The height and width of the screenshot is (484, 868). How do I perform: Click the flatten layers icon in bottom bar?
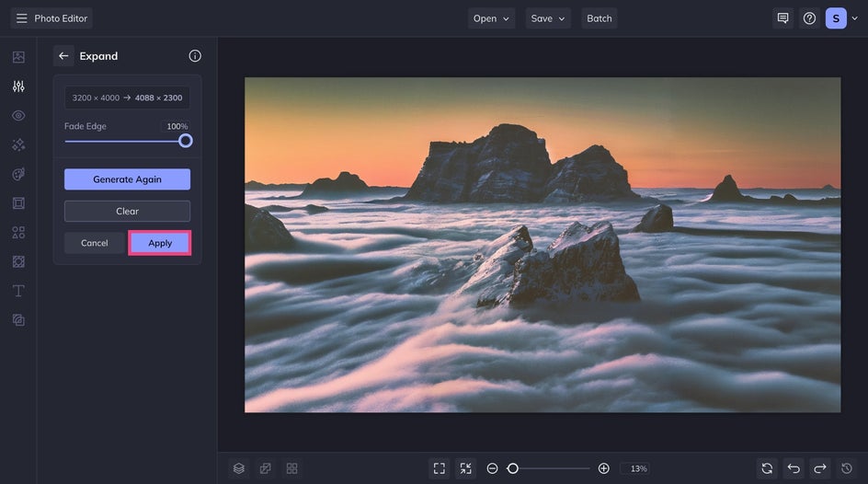pos(265,468)
